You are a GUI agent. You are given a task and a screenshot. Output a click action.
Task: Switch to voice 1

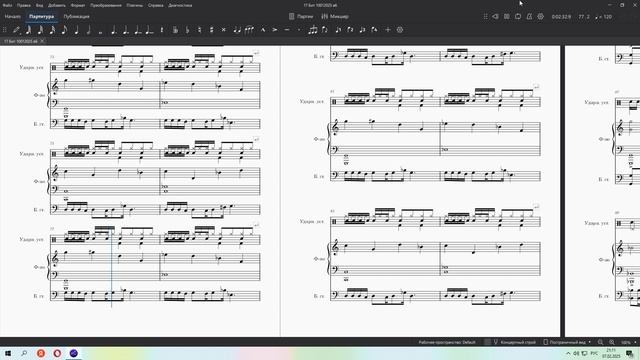[x=338, y=30]
